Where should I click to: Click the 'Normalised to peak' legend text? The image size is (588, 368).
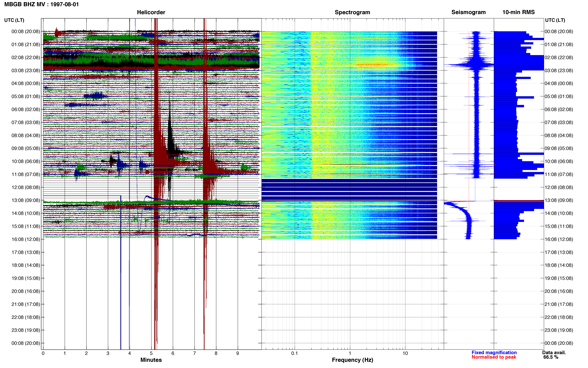click(x=494, y=357)
